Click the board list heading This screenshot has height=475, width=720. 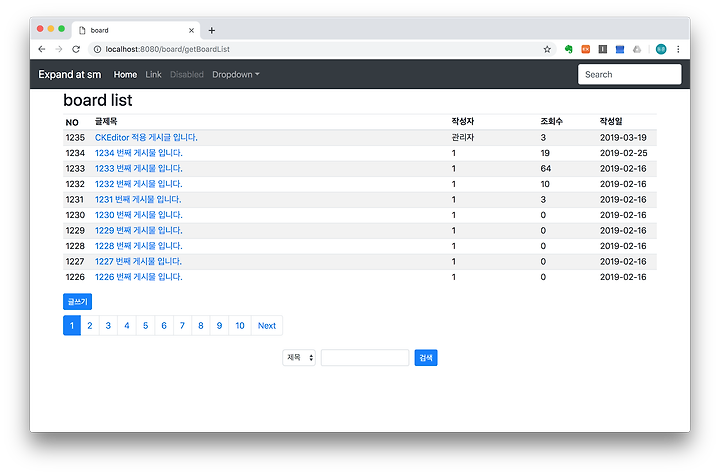[98, 100]
